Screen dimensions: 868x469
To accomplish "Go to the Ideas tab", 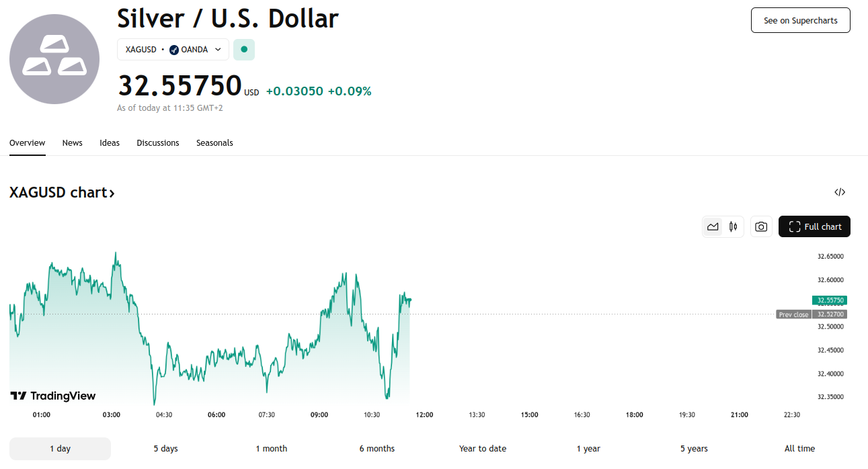I will pyautogui.click(x=110, y=143).
